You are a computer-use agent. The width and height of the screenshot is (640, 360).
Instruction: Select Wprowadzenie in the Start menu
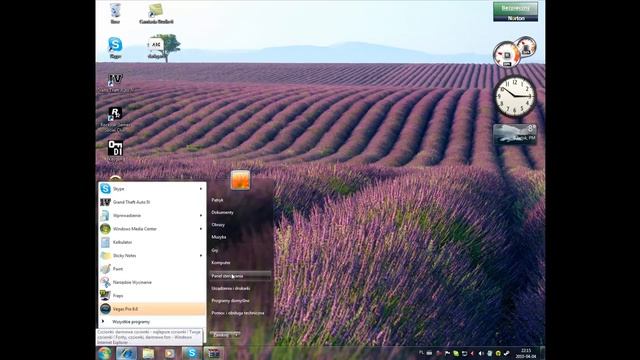point(152,216)
